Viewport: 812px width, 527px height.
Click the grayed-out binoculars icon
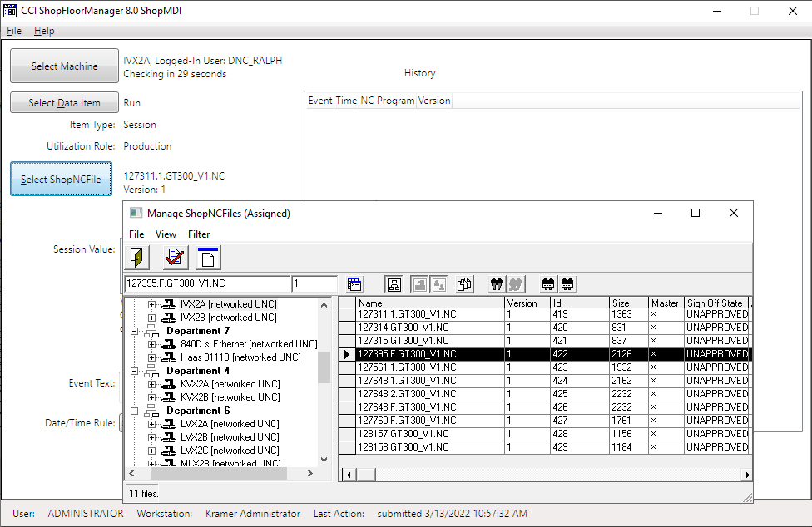(516, 284)
